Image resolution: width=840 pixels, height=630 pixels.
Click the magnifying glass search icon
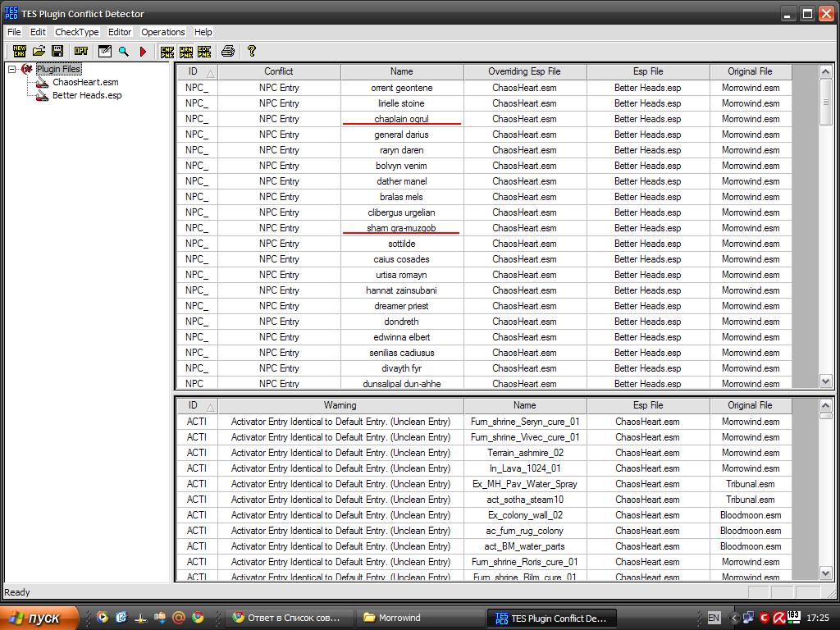(124, 51)
